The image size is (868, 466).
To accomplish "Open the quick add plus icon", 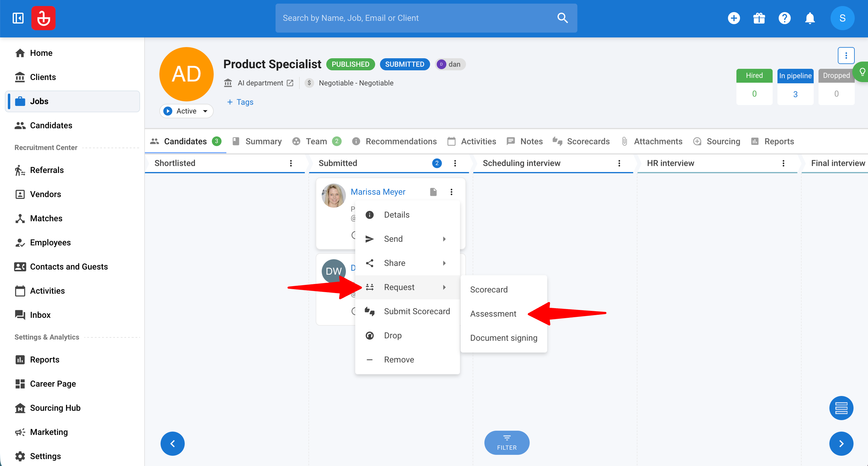I will [x=734, y=18].
